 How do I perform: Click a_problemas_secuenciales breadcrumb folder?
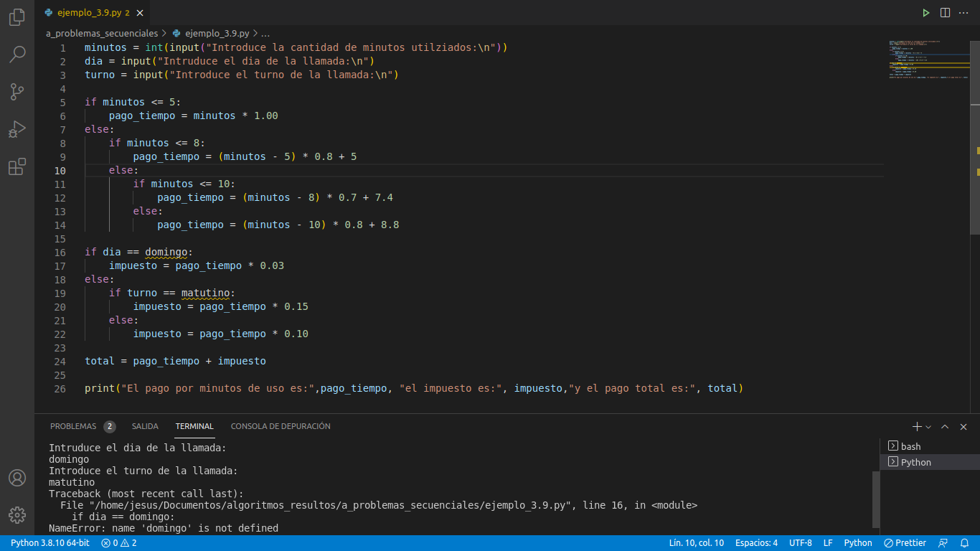102,33
